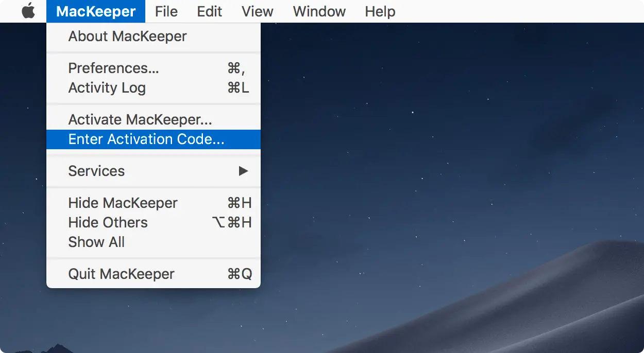Screen dimensions: 644x353
Task: Click the MacKeeper menu bar item
Action: click(96, 11)
